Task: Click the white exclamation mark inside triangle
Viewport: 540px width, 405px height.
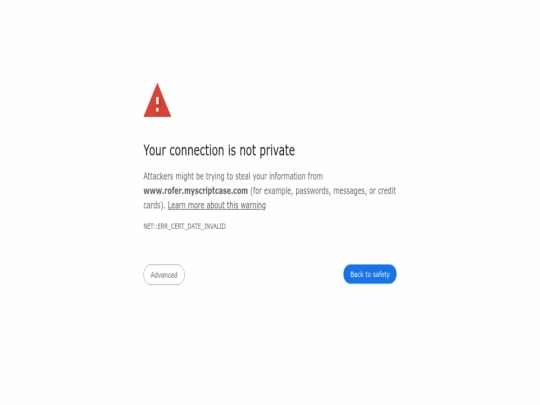Action: 157,104
